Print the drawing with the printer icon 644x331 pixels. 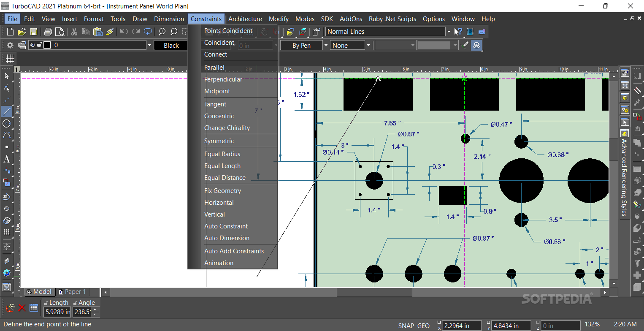(x=48, y=32)
